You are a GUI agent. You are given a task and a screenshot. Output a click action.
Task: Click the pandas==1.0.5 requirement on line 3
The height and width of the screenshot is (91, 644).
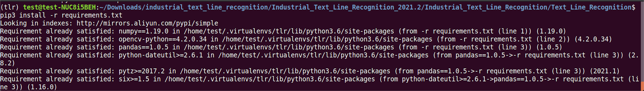(x=144, y=47)
